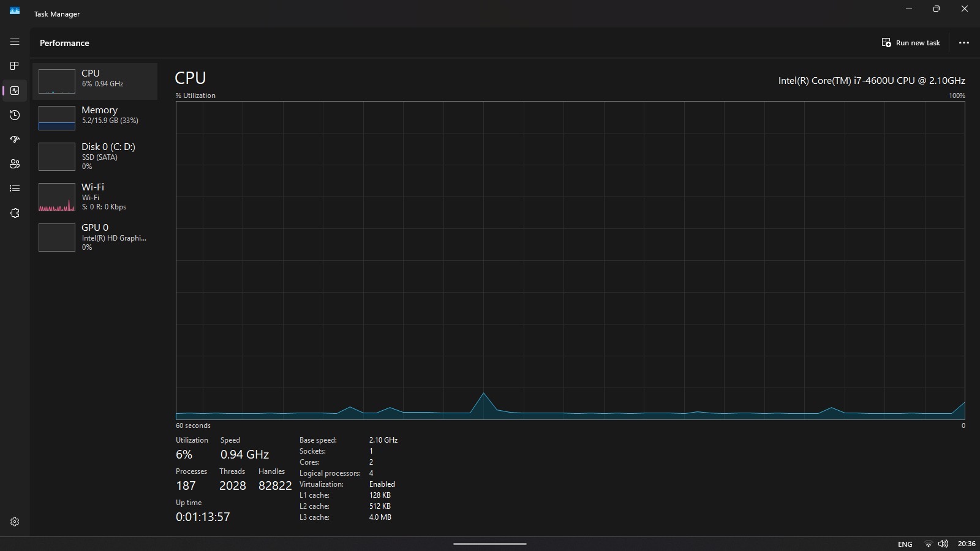Screen dimensions: 980x551
Task: Select the Wi-Fi performance entry
Action: click(95, 197)
